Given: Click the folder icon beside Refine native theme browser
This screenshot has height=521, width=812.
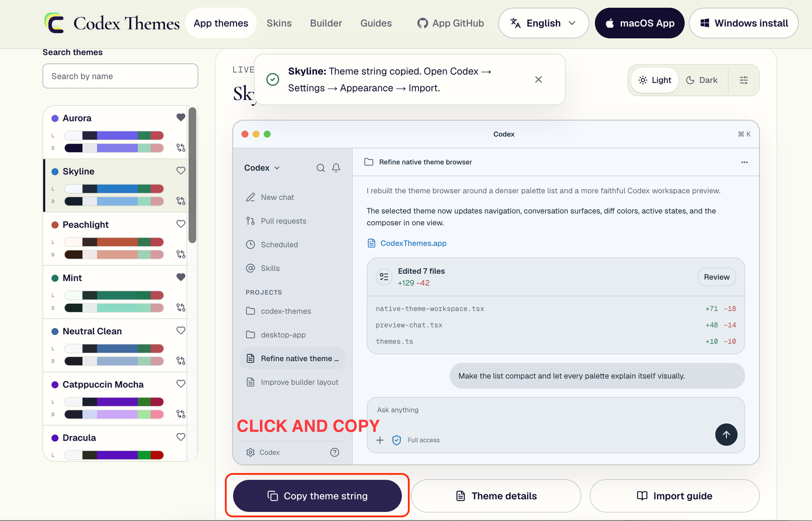Looking at the screenshot, I should pyautogui.click(x=369, y=162).
